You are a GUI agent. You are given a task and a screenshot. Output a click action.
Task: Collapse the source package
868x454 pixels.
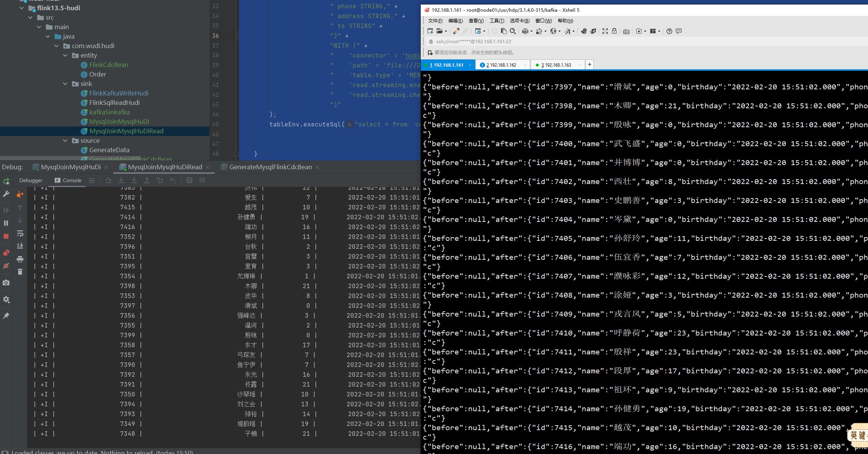click(x=65, y=140)
